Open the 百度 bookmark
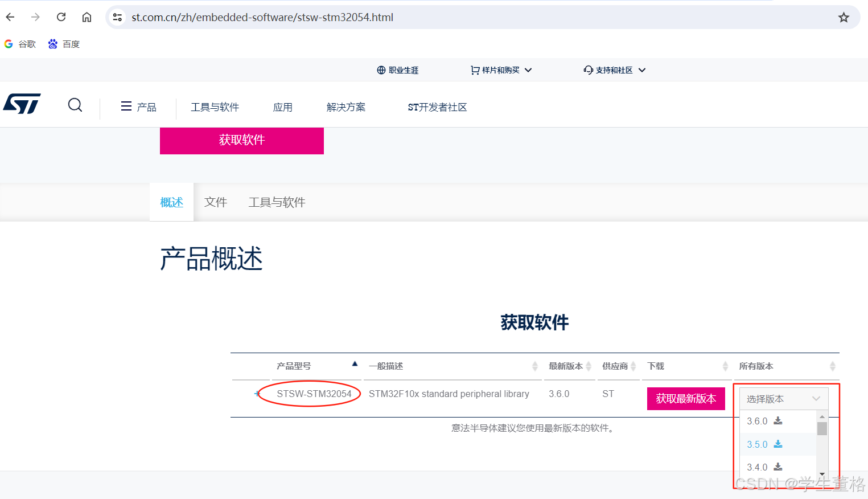Screen dimensions: 868x499 [64, 44]
